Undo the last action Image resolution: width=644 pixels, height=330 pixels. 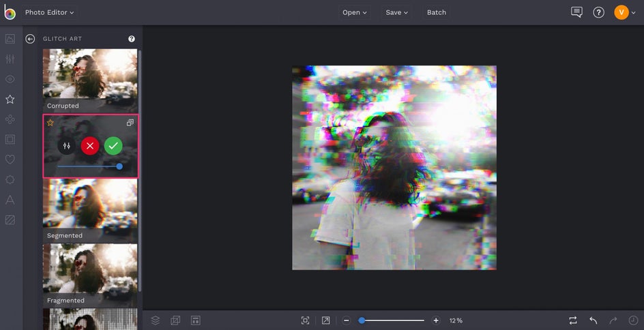[x=593, y=320]
